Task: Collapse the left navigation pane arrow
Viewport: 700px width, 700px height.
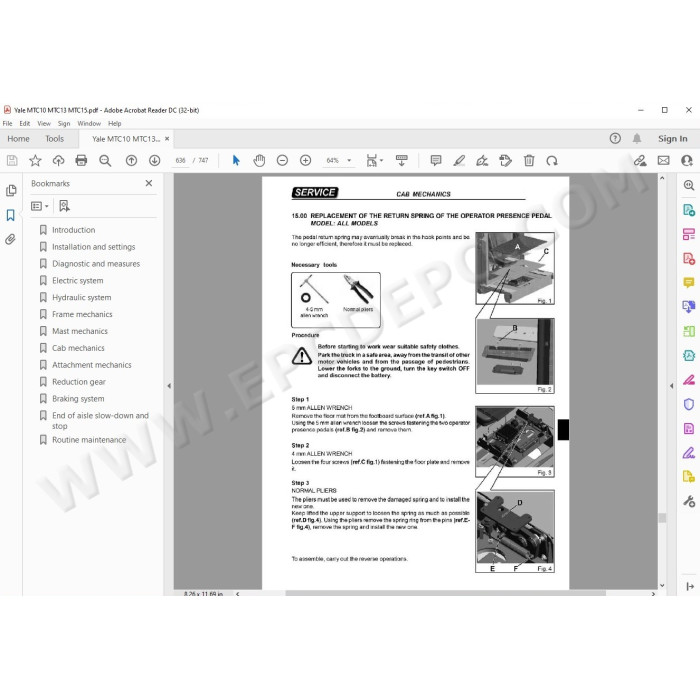Action: [x=169, y=386]
